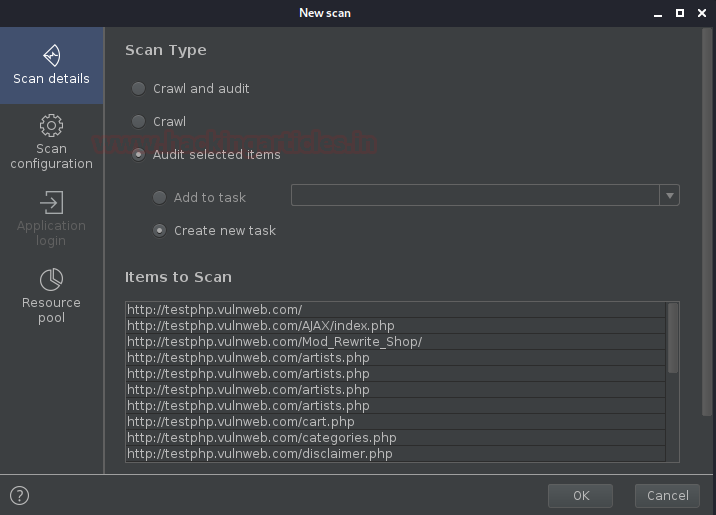This screenshot has height=515, width=716.
Task: Confirm the scan with OK
Action: click(x=580, y=495)
